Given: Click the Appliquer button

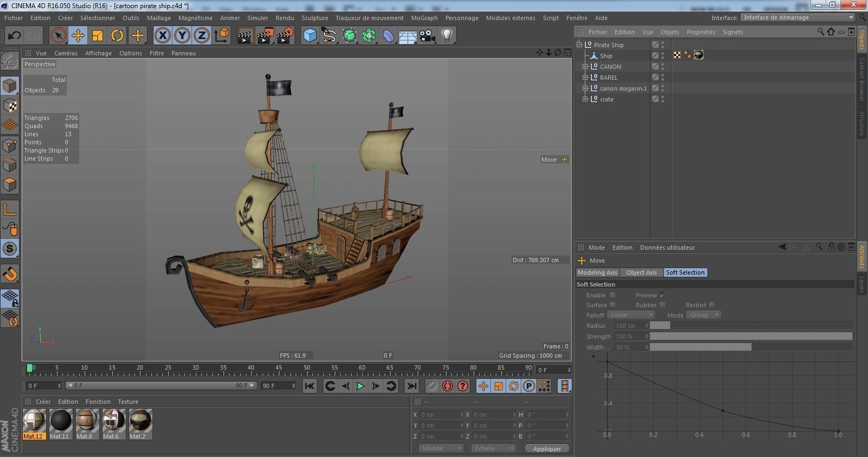Looking at the screenshot, I should pos(547,449).
